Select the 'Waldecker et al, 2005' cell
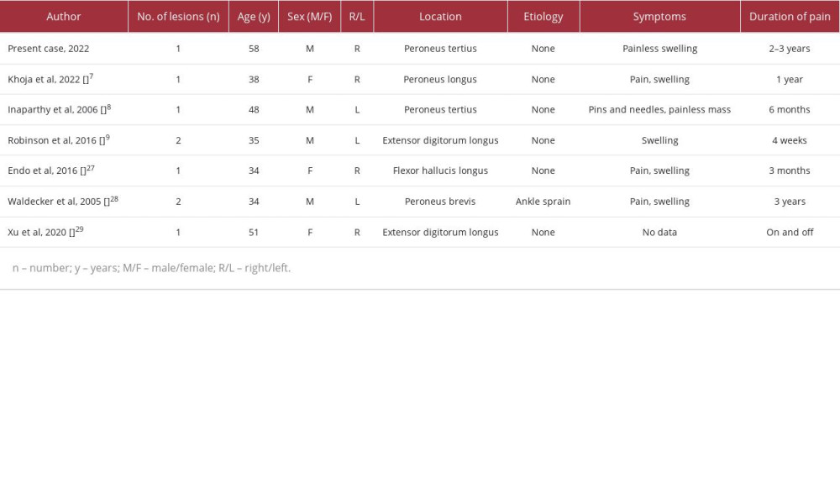This screenshot has height=504, width=840. 63,202
